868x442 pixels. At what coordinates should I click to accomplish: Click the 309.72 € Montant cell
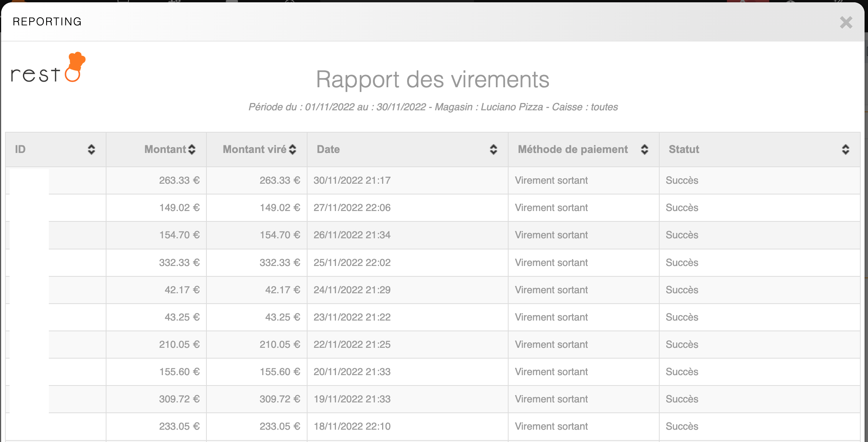click(x=179, y=399)
